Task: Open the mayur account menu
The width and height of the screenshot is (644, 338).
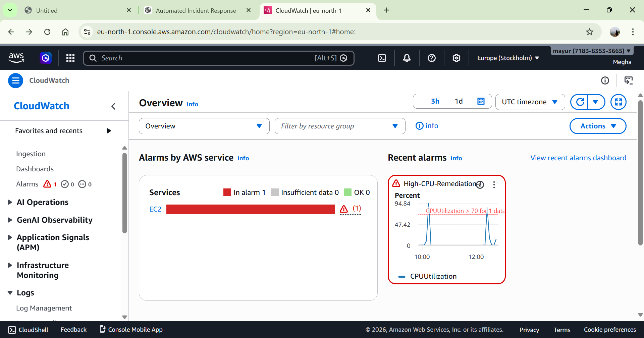Action: click(592, 51)
